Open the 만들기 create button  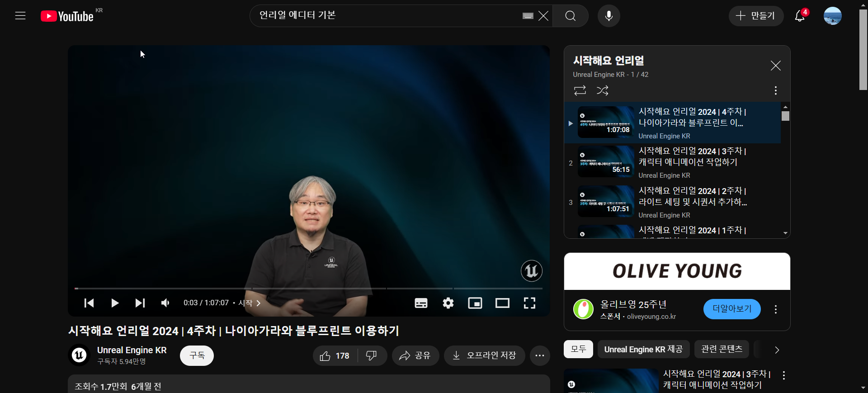(x=756, y=16)
